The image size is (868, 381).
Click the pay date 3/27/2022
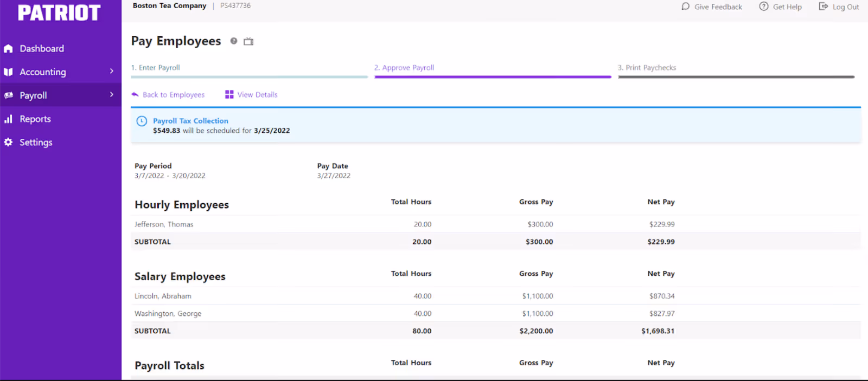click(334, 176)
